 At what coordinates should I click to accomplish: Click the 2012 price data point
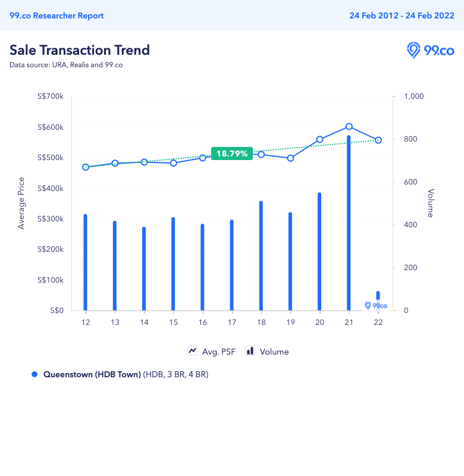coord(86,167)
